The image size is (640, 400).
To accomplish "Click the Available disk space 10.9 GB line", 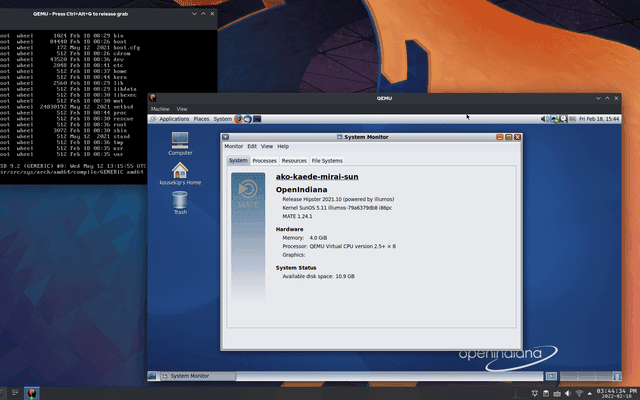I will (x=318, y=276).
